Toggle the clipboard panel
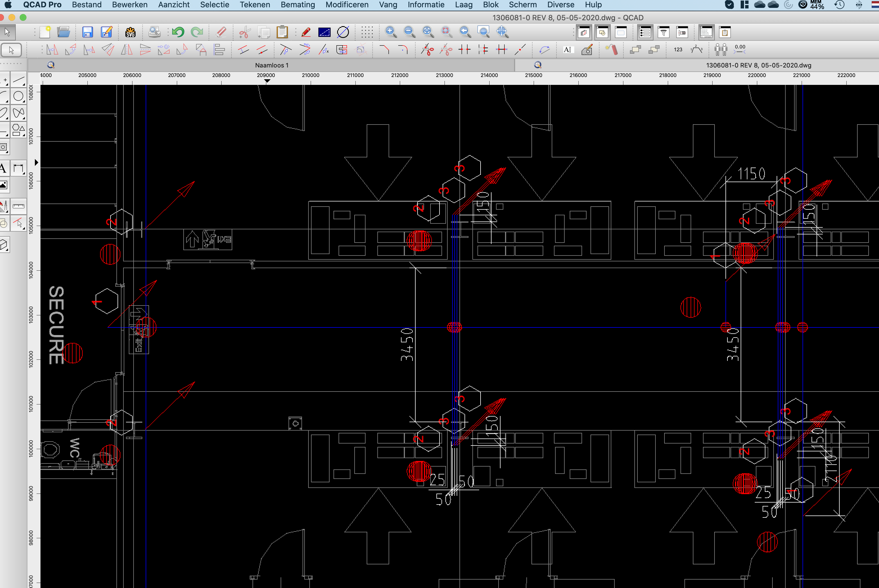The image size is (879, 588). tap(725, 33)
